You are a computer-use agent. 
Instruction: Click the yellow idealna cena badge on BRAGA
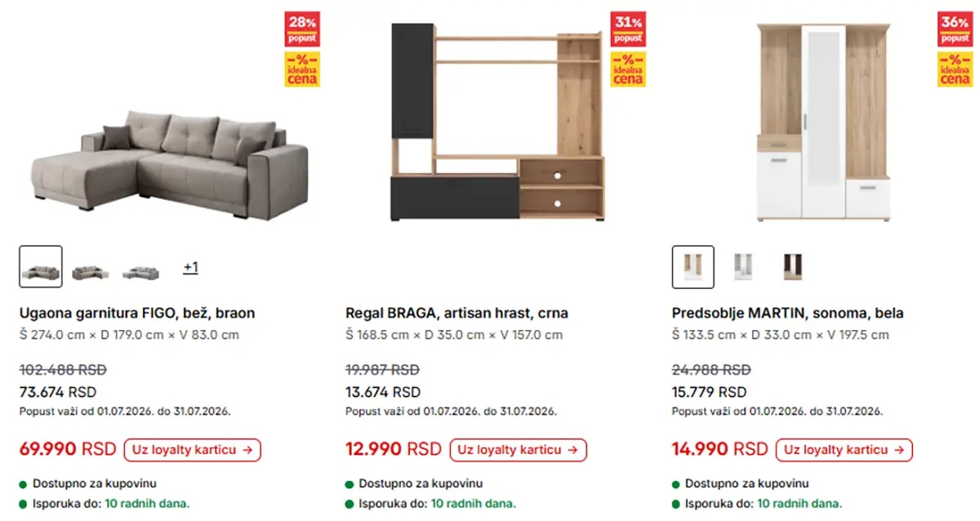[628, 69]
